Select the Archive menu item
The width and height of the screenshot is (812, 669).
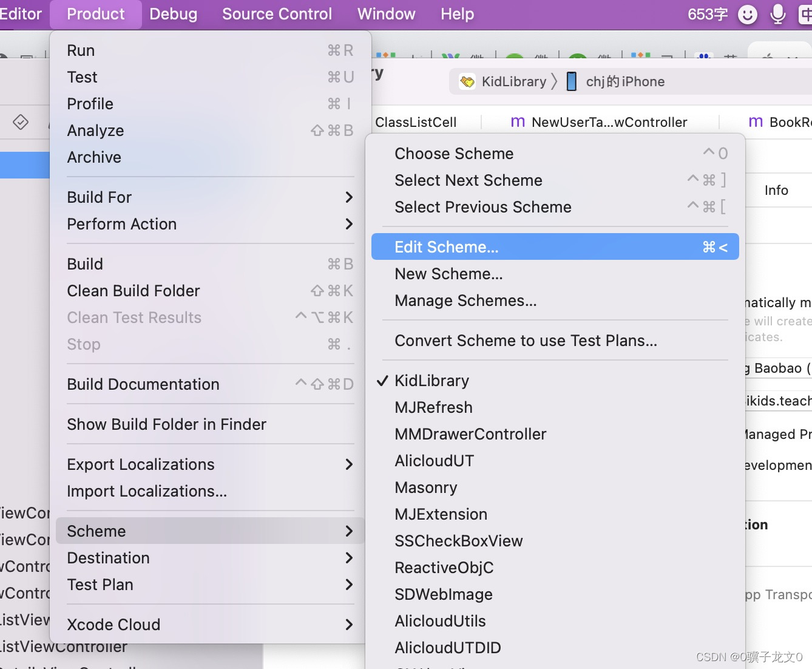[210, 157]
